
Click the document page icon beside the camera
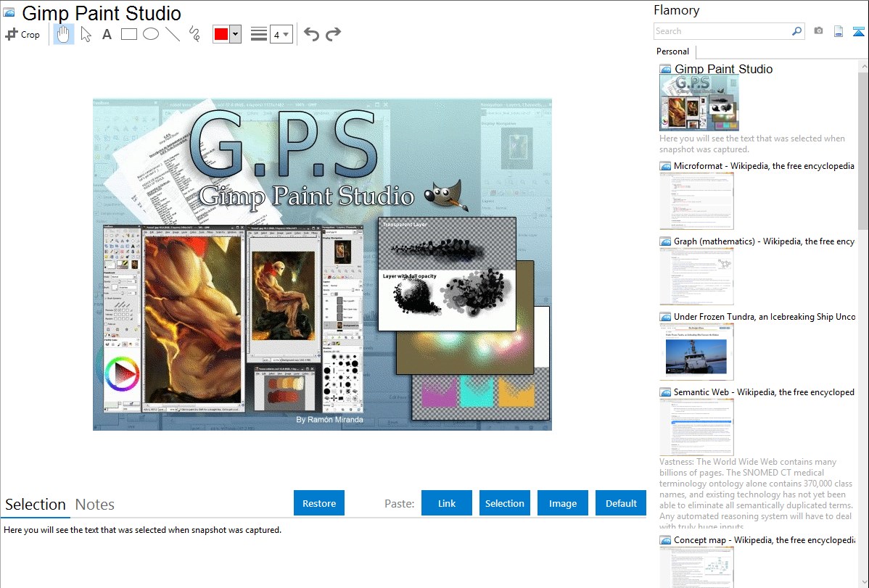839,31
